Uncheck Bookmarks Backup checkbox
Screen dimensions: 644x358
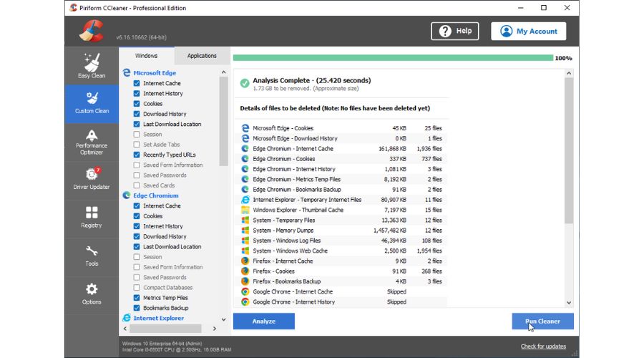[137, 308]
